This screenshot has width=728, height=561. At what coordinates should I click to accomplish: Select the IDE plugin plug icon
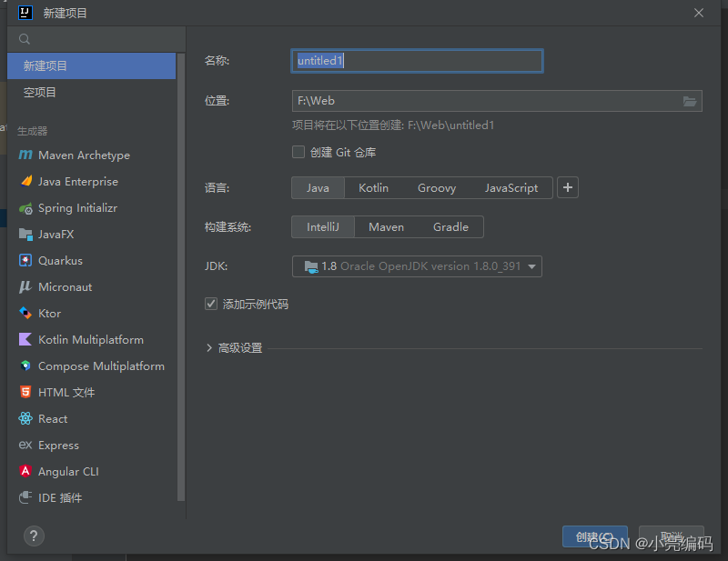[x=25, y=497]
